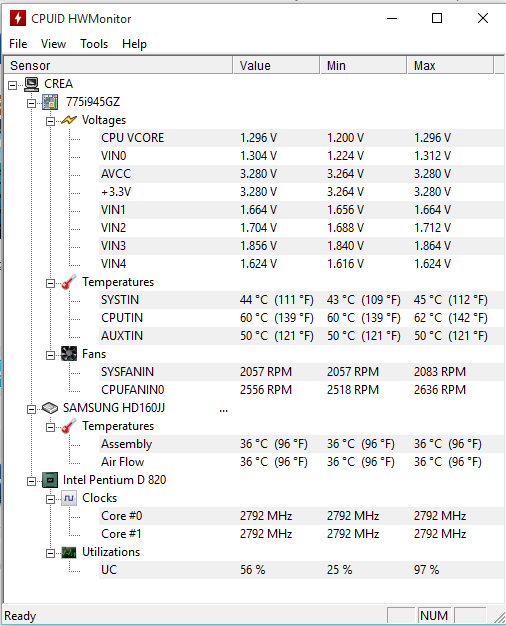The image size is (506, 626).
Task: Click the SAMSUNG HD160JJ hard drive icon
Action: [50, 408]
